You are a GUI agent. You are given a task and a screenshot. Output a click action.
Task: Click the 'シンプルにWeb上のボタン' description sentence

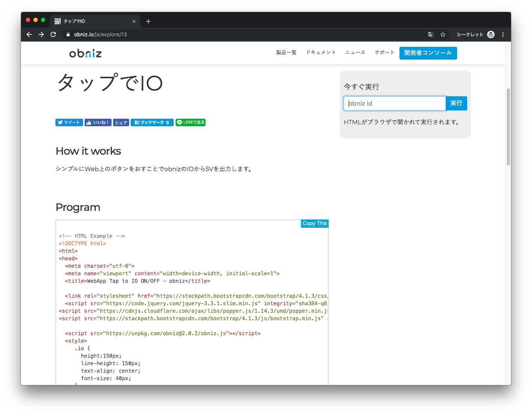(x=155, y=169)
